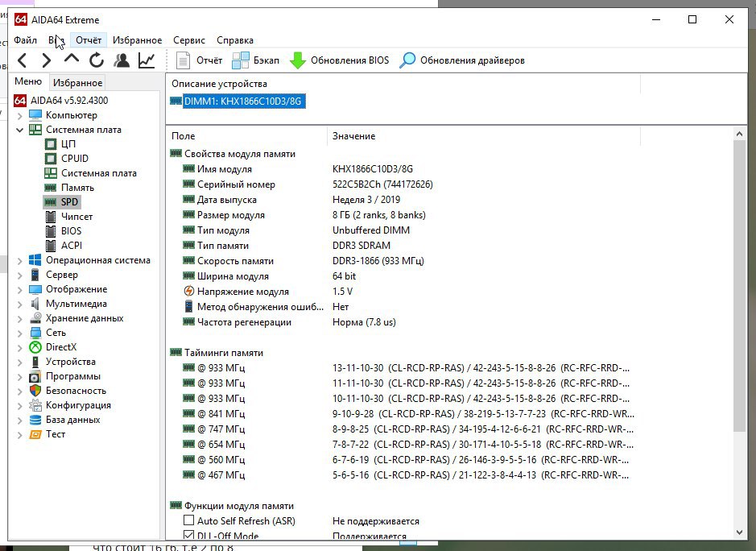Click Обновления драйверов in the toolbar
Image resolution: width=756 pixels, height=551 pixels.
[x=462, y=60]
